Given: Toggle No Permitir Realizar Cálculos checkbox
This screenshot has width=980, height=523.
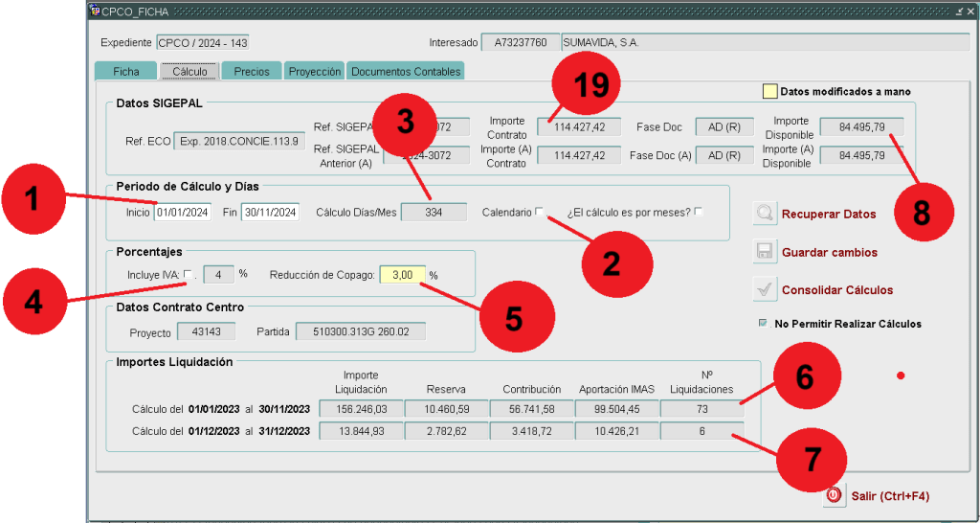Looking at the screenshot, I should pyautogui.click(x=763, y=324).
